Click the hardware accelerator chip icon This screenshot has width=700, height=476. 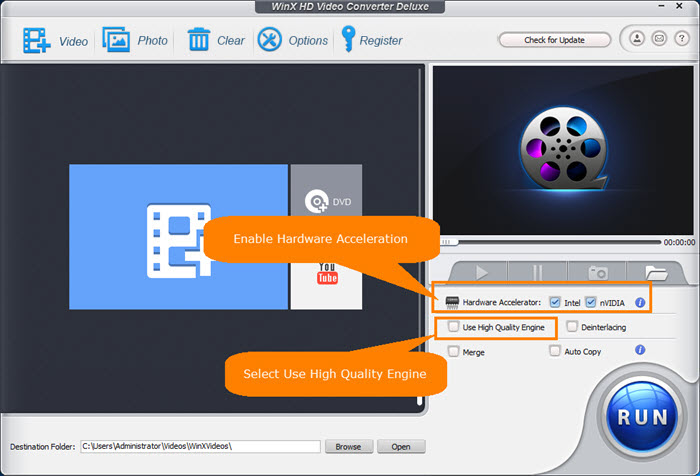[x=452, y=302]
